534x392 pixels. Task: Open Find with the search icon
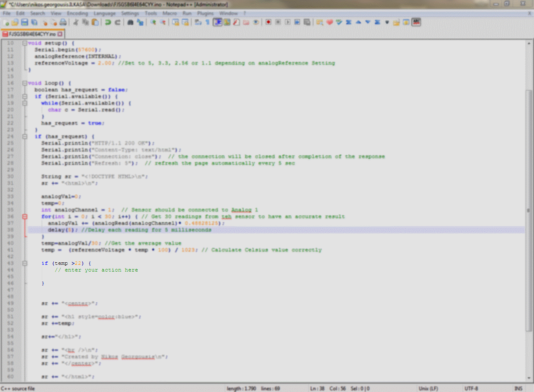pos(130,22)
